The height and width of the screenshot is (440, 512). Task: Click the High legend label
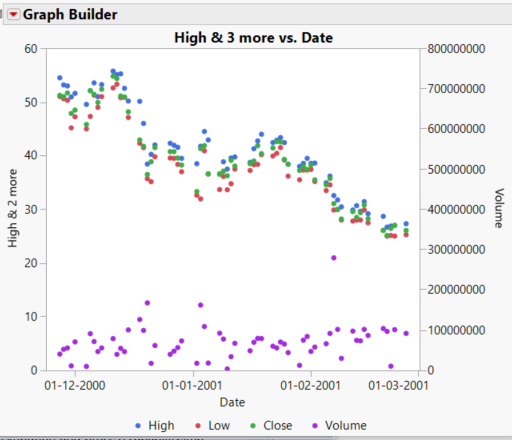(161, 426)
